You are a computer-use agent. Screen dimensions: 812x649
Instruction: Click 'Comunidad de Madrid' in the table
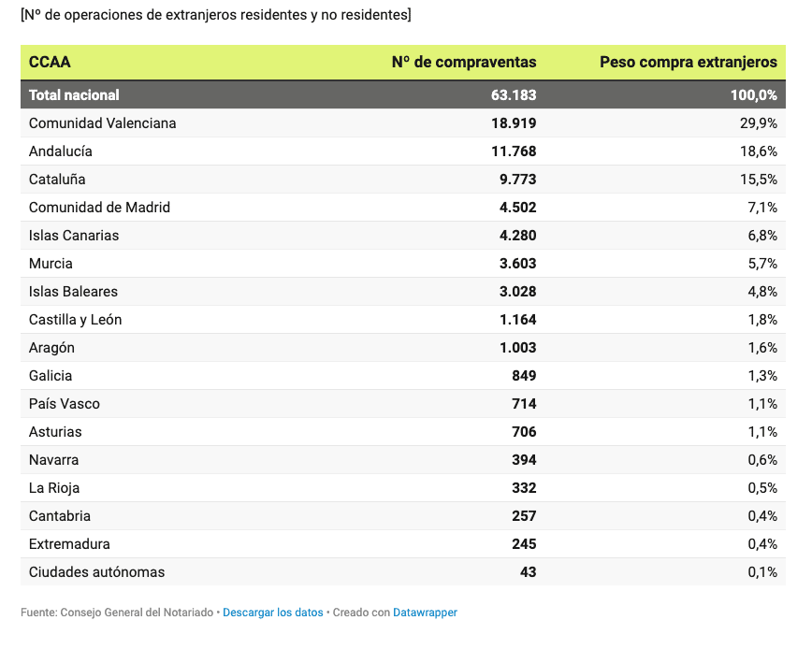(x=99, y=208)
